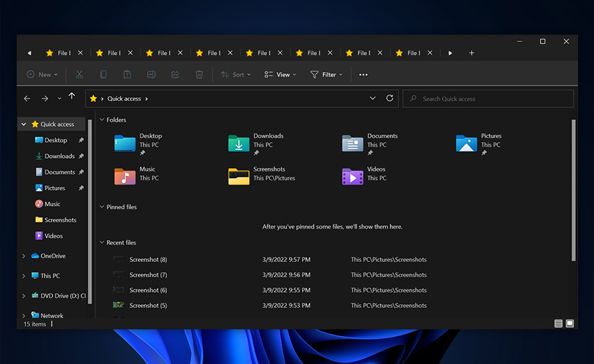
Task: Click the Search Quick access field
Action: click(488, 99)
